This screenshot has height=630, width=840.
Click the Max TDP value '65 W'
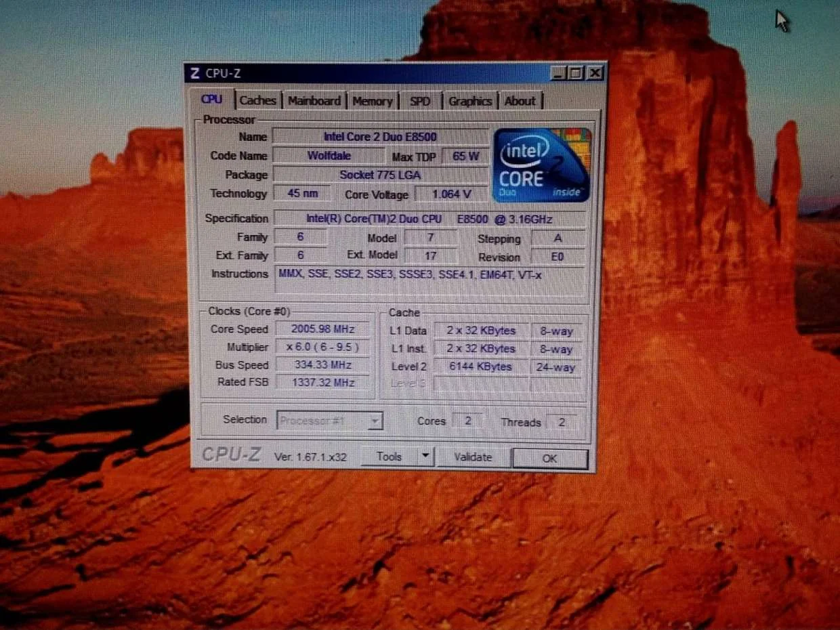[465, 156]
